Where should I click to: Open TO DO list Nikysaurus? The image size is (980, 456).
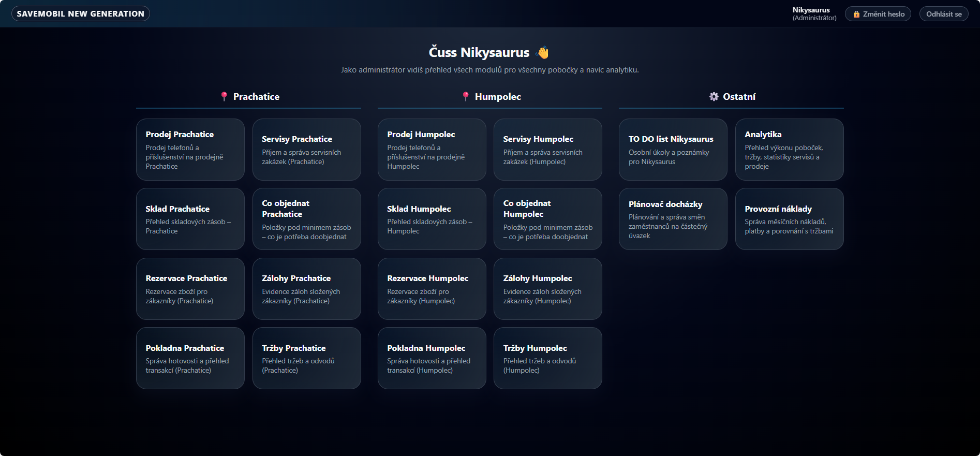click(x=673, y=150)
